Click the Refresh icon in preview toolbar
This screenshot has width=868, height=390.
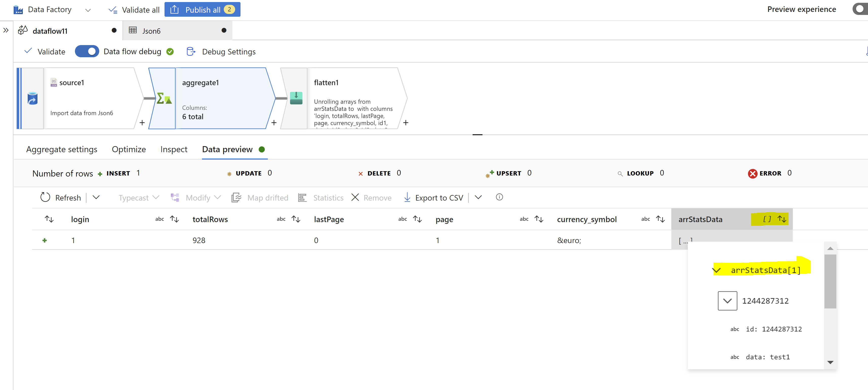point(45,197)
